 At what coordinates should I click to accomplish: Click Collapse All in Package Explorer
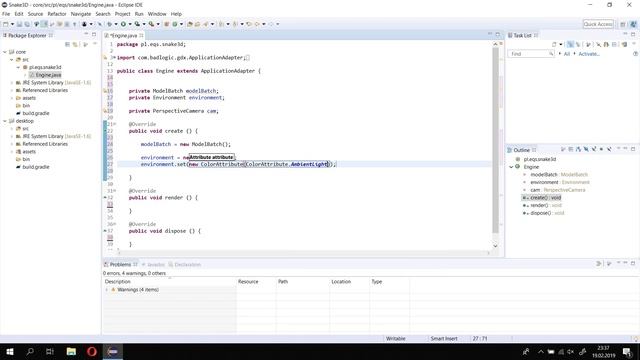pos(67,44)
